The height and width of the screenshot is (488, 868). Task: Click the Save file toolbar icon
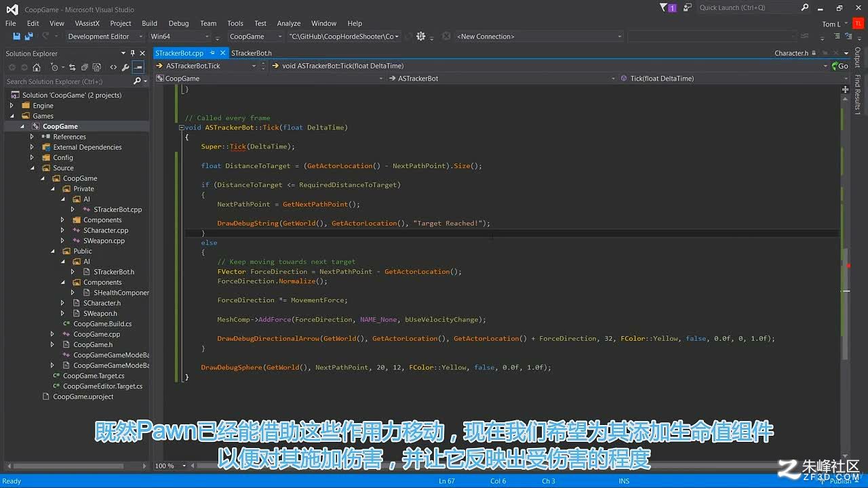16,36
